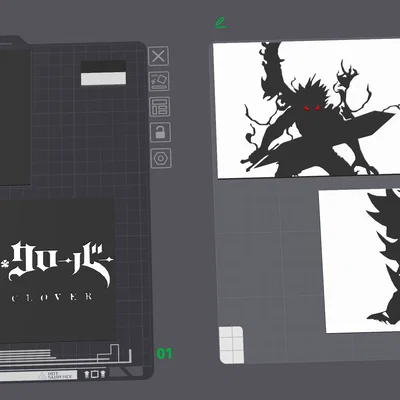This screenshot has height=400, width=400.
Task: Remove plate 01 with the X icon
Action: click(158, 56)
